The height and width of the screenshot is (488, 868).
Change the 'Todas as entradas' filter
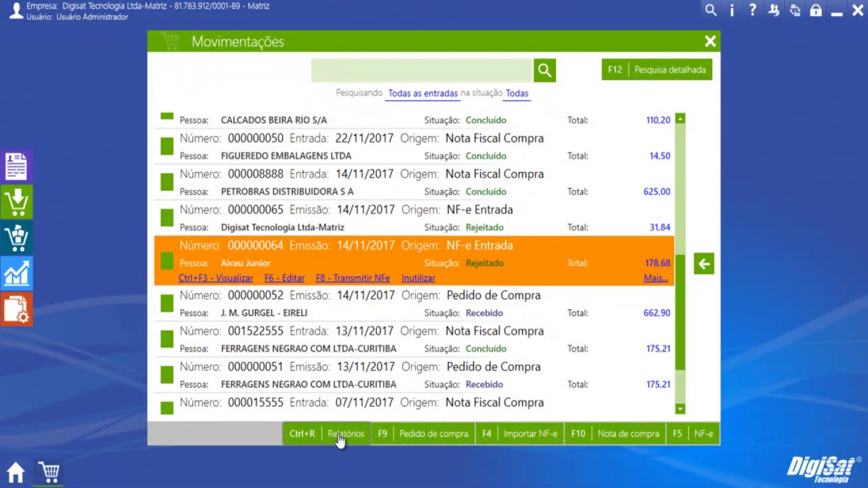[423, 94]
